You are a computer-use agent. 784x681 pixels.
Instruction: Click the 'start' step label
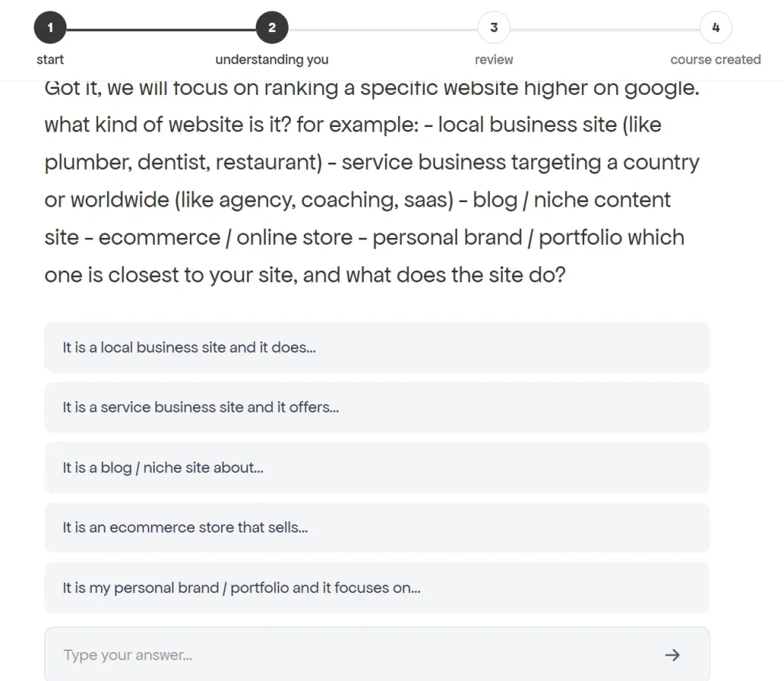tap(50, 59)
